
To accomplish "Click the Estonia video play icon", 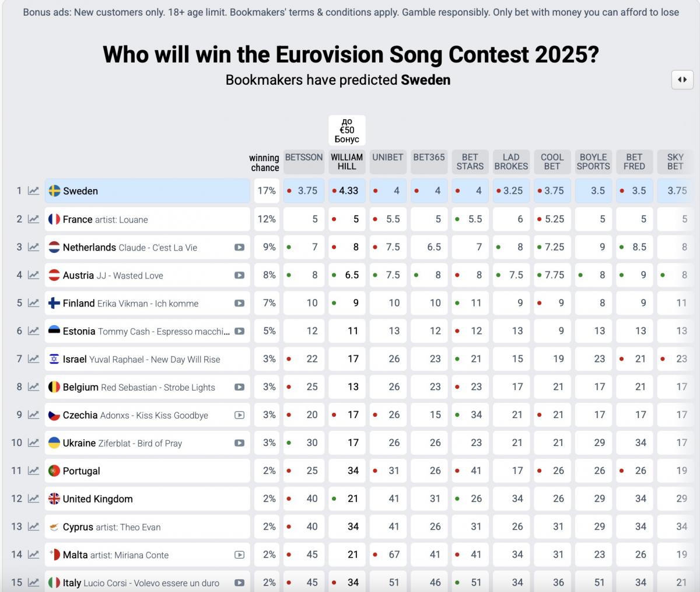I will pos(239,331).
